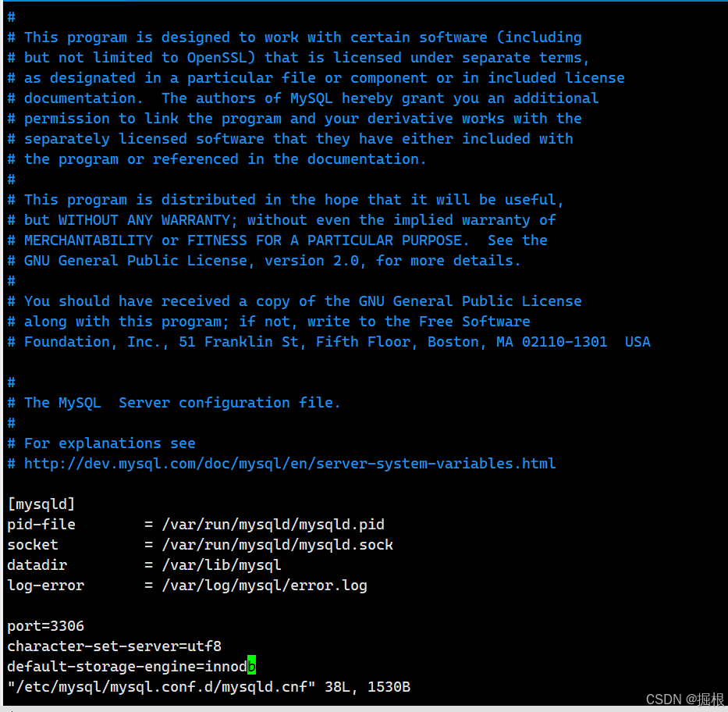Viewport: 728px width, 712px height.
Task: Click the [mysqld] section header line
Action: click(x=41, y=504)
